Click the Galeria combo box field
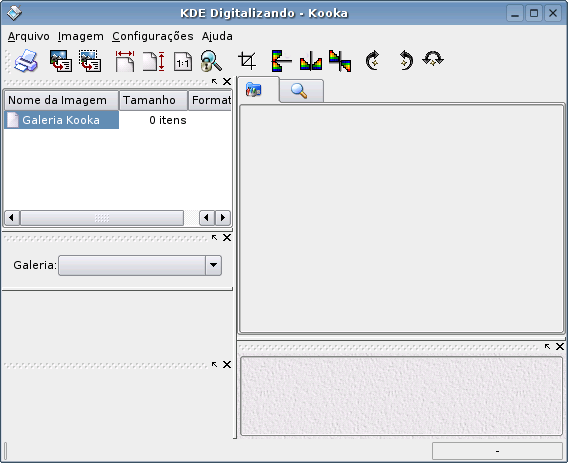Screen dimensions: 568x463 point(140,265)
